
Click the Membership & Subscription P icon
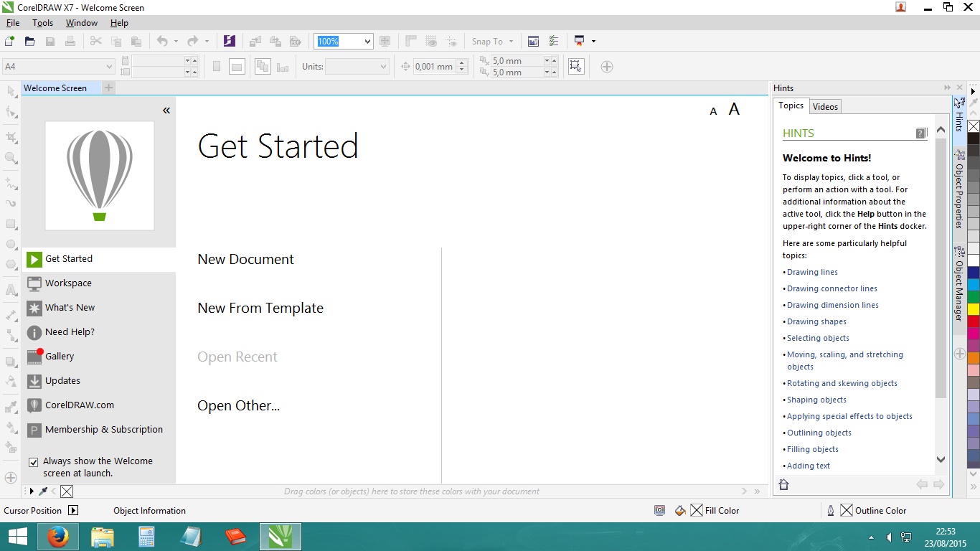pos(34,430)
